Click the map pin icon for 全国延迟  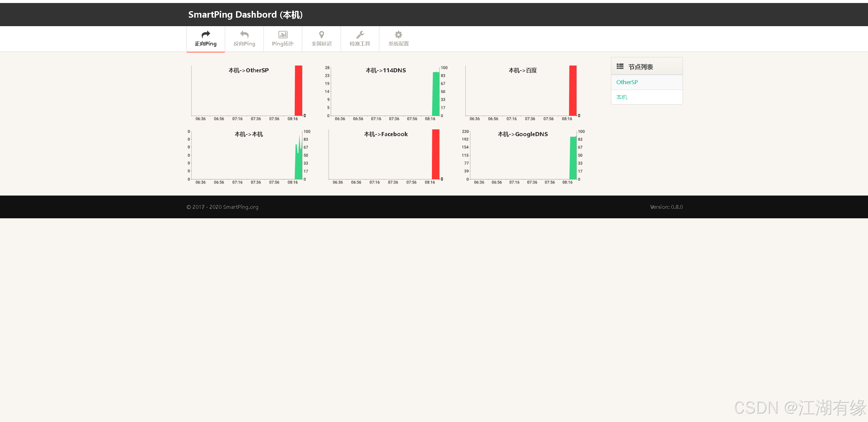pos(321,34)
